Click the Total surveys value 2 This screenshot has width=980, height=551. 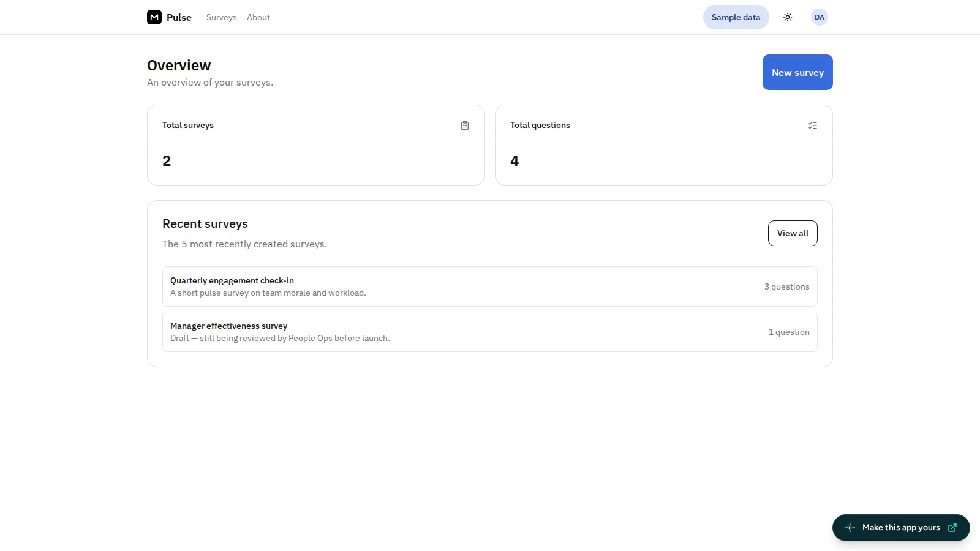167,161
